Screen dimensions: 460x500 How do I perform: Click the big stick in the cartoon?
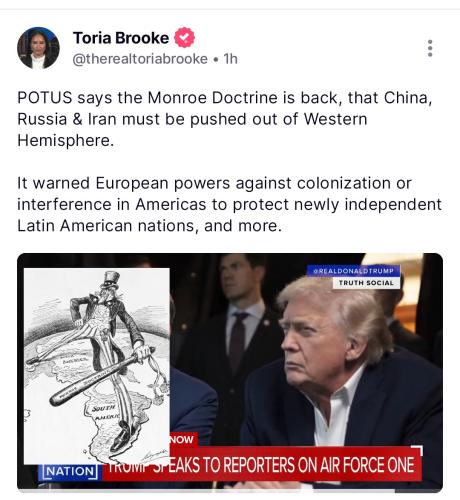(x=102, y=376)
